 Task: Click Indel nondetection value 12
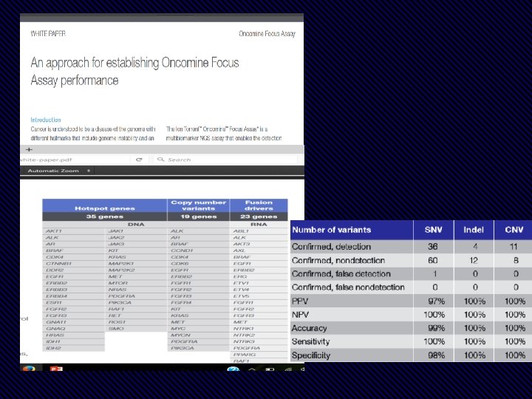tap(474, 260)
